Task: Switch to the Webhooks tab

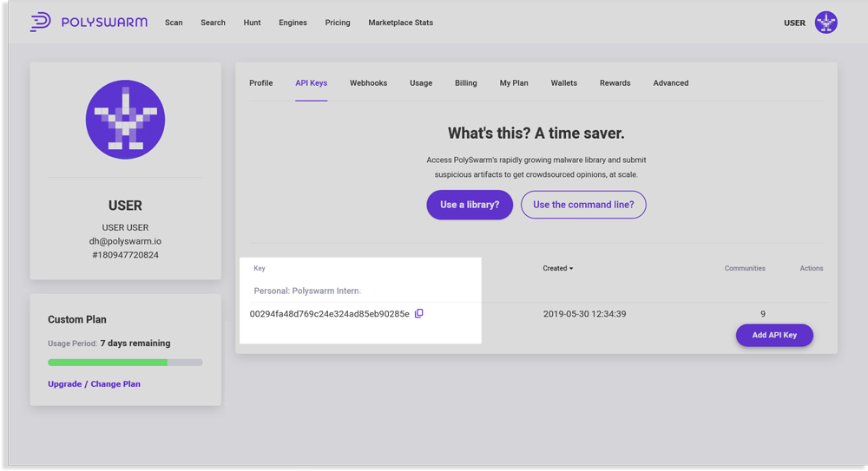Action: (x=368, y=83)
